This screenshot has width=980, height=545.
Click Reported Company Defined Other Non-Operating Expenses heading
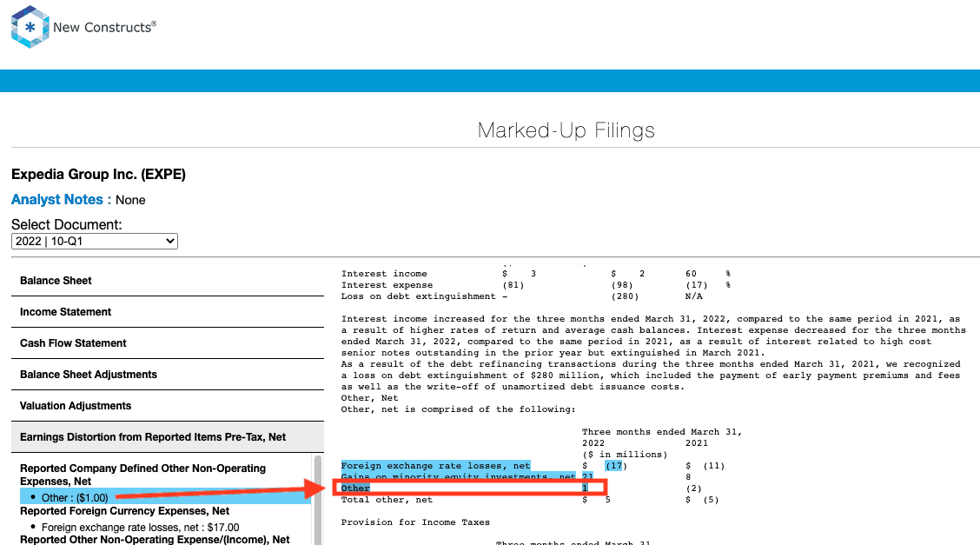pyautogui.click(x=142, y=475)
